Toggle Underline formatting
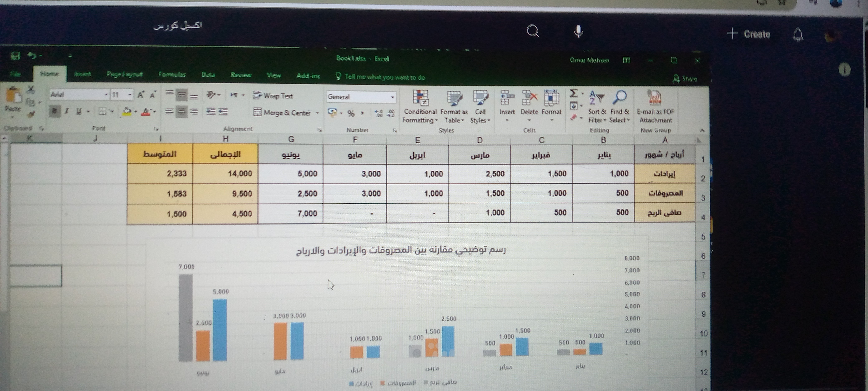This screenshot has width=868, height=391. 79,111
